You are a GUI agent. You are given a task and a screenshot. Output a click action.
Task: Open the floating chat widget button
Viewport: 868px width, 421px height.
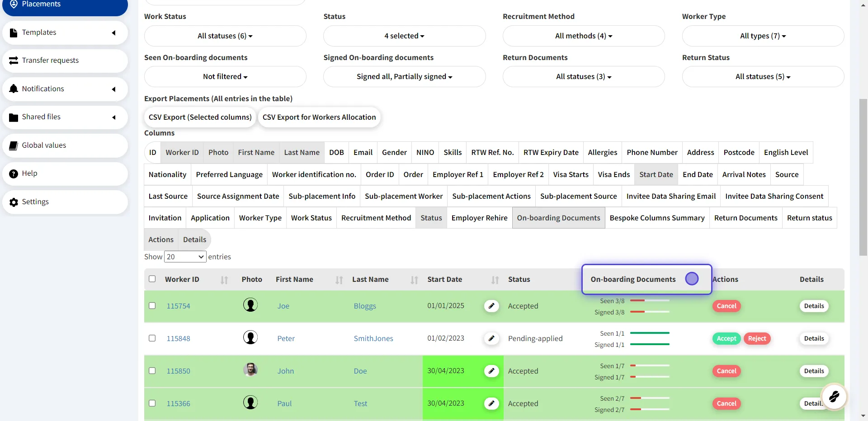[834, 397]
